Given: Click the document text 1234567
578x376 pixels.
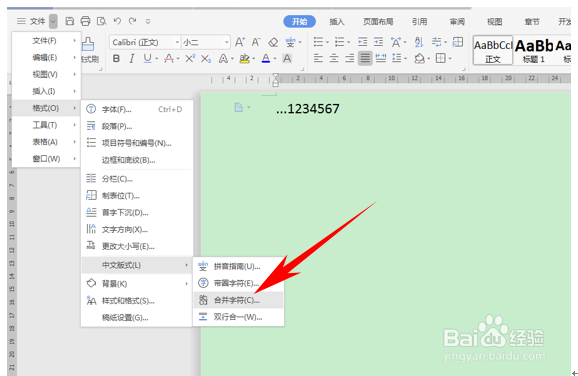Looking at the screenshot, I should [313, 109].
